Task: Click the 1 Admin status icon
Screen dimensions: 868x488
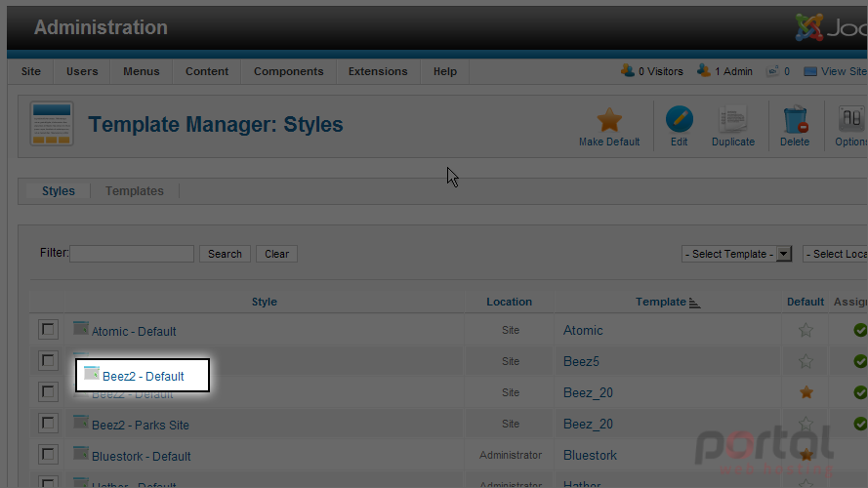Action: click(x=704, y=71)
